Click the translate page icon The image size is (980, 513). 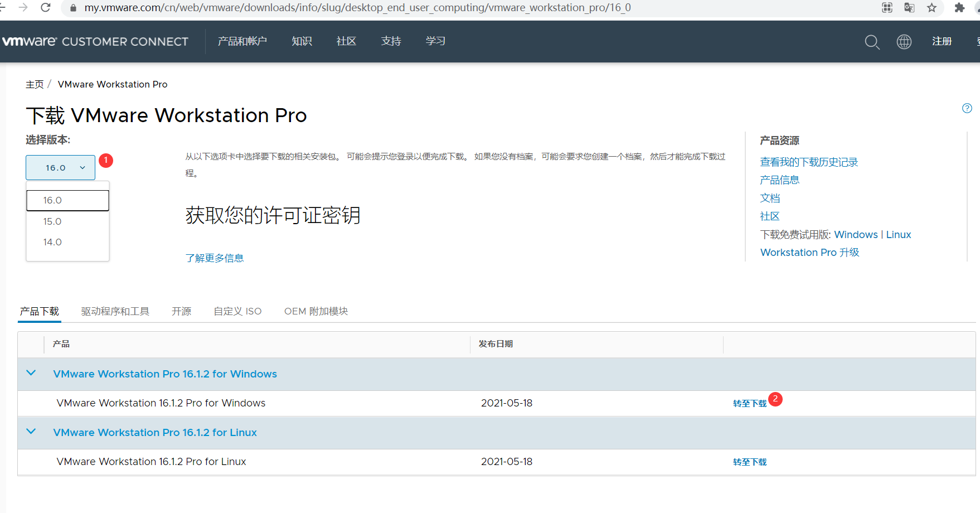pos(909,7)
